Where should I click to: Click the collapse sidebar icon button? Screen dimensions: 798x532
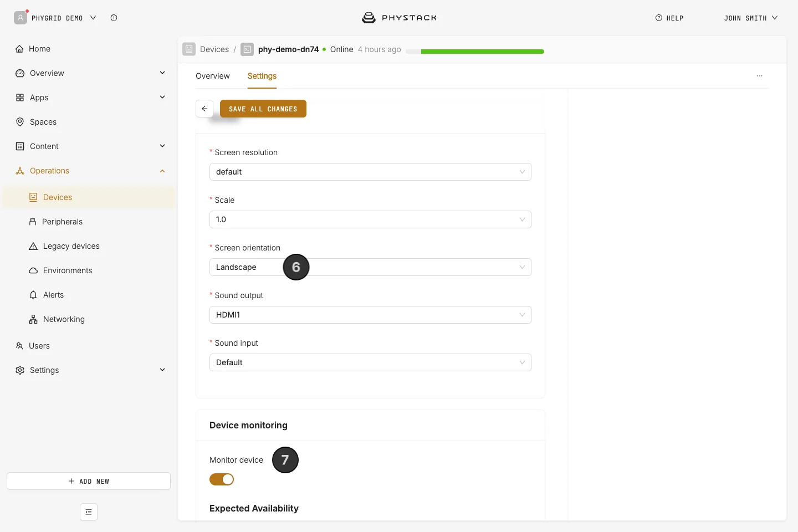pos(89,512)
